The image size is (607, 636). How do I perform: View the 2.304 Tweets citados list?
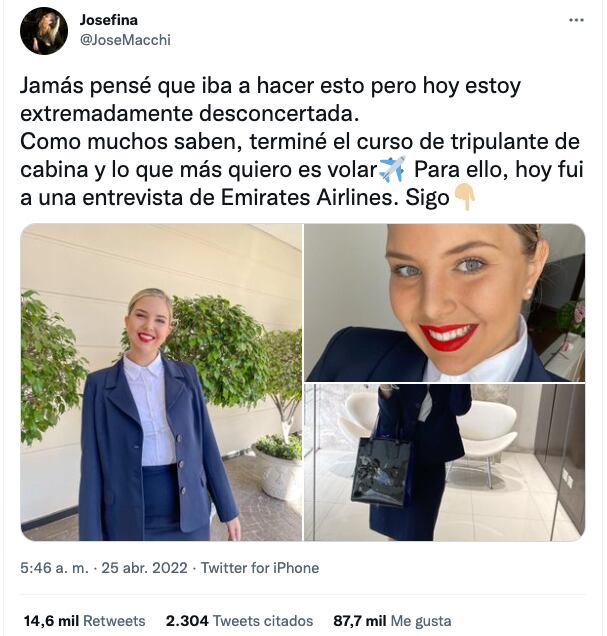click(239, 621)
